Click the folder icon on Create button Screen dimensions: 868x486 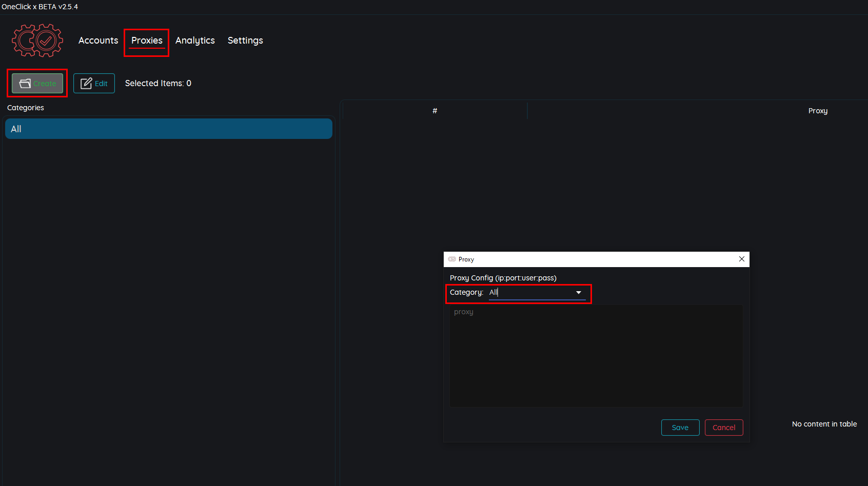point(25,84)
